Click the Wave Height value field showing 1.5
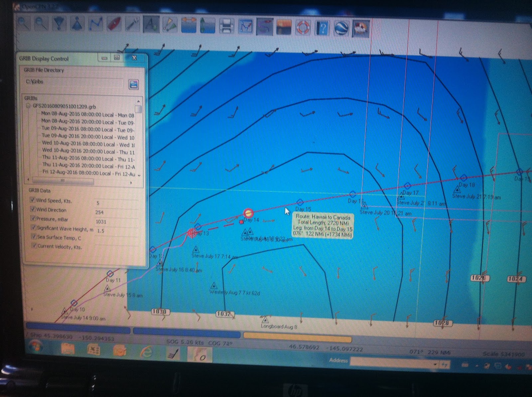The image size is (532, 397). (x=117, y=231)
